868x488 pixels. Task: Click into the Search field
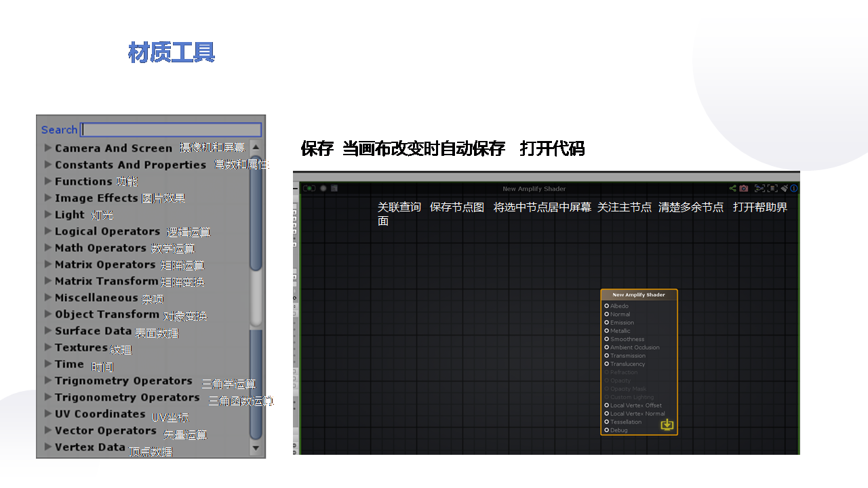171,129
